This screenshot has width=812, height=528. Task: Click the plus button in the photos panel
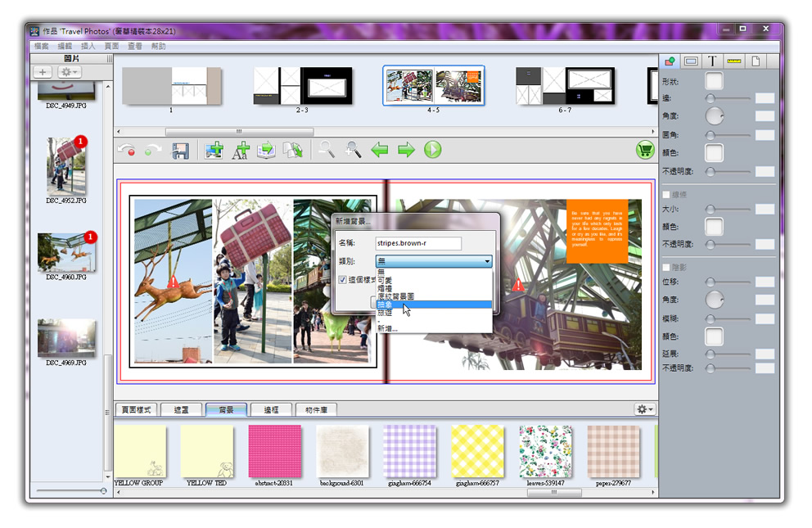point(43,73)
